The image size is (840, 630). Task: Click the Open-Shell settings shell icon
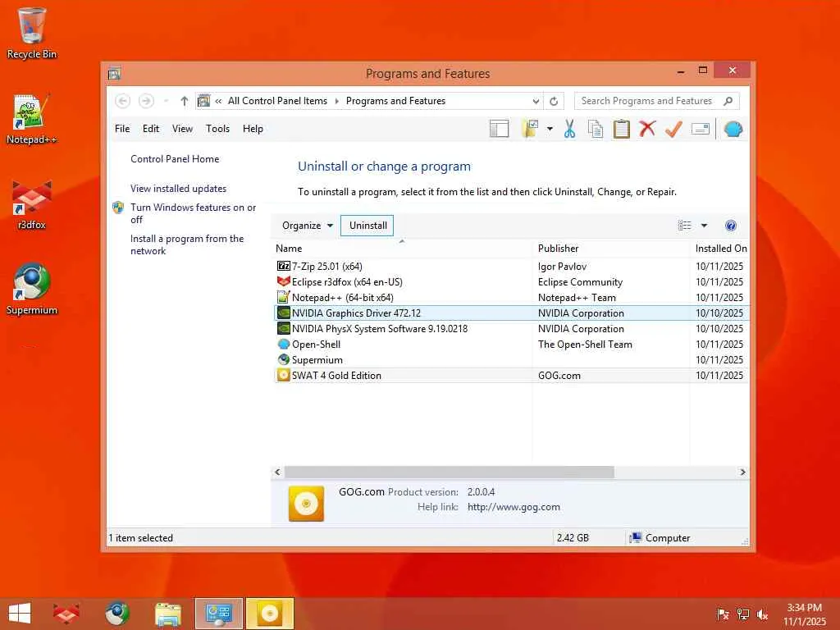pos(733,129)
